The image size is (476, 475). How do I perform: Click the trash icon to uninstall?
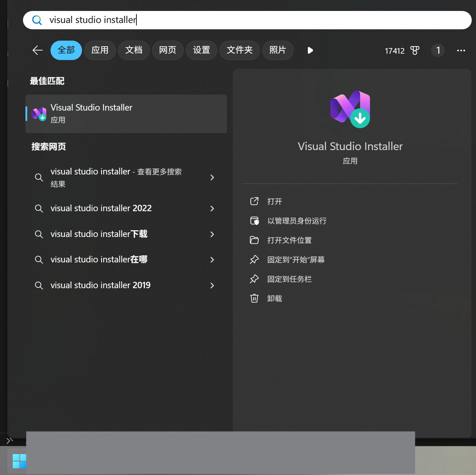tap(254, 298)
